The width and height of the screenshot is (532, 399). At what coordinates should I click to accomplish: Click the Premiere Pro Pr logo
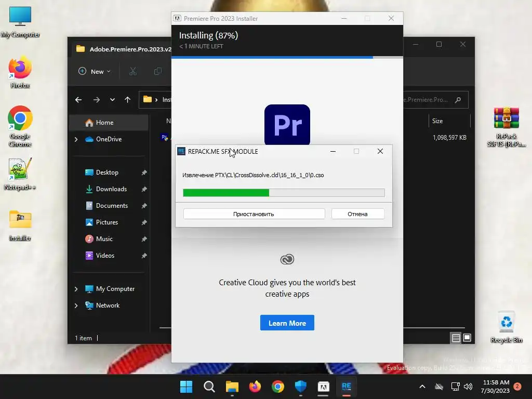pos(287,125)
